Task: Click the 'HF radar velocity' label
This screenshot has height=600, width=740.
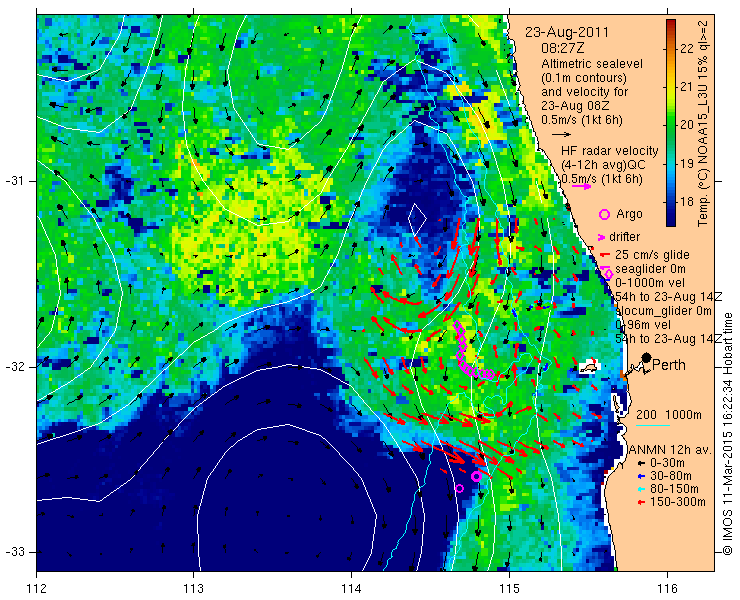Action: point(610,151)
